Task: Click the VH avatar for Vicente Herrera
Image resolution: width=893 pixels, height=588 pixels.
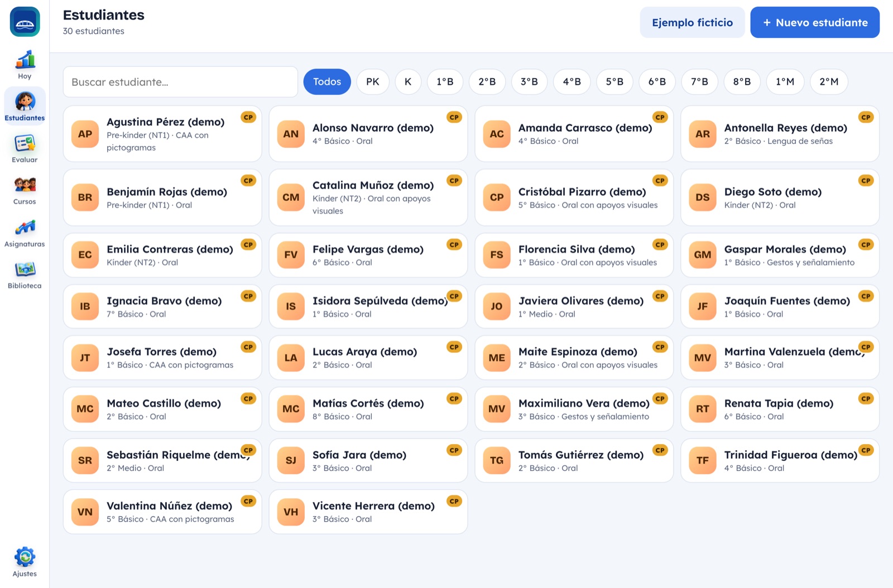Action: pos(291,512)
